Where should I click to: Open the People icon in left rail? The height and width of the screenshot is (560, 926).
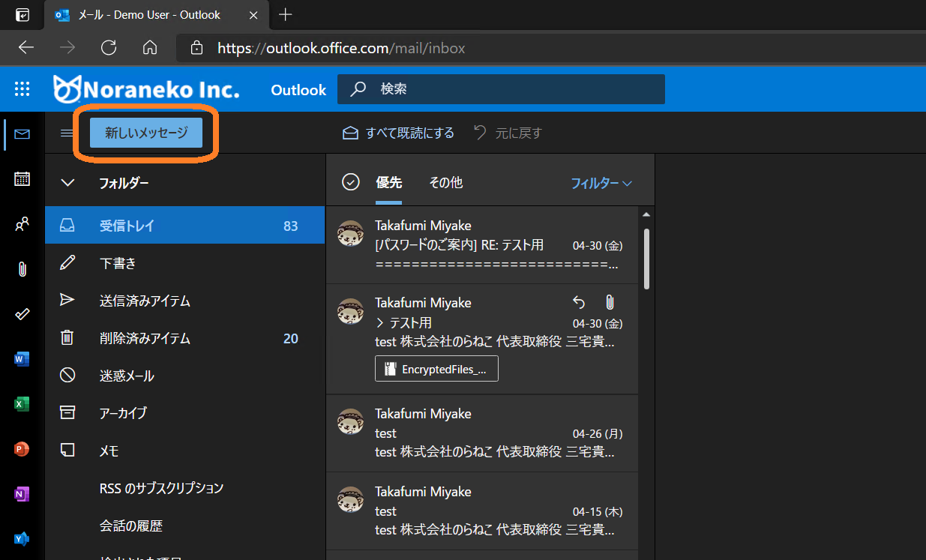pyautogui.click(x=22, y=223)
